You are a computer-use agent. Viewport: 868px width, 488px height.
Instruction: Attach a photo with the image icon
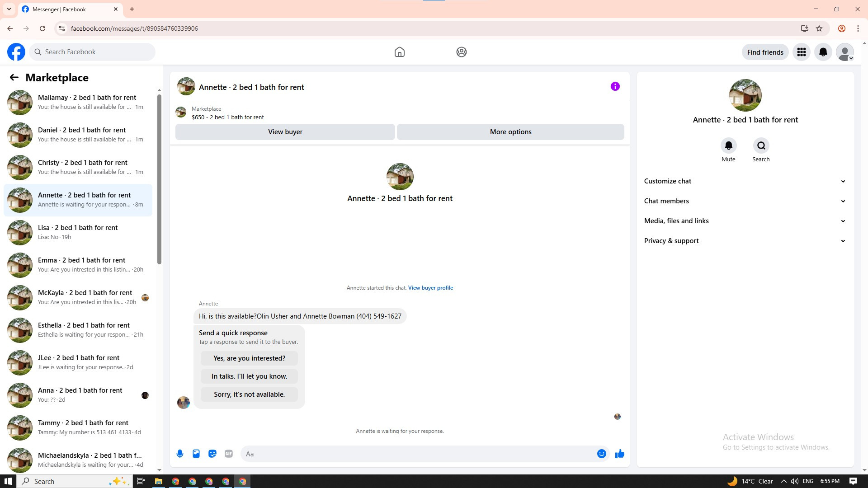point(196,454)
